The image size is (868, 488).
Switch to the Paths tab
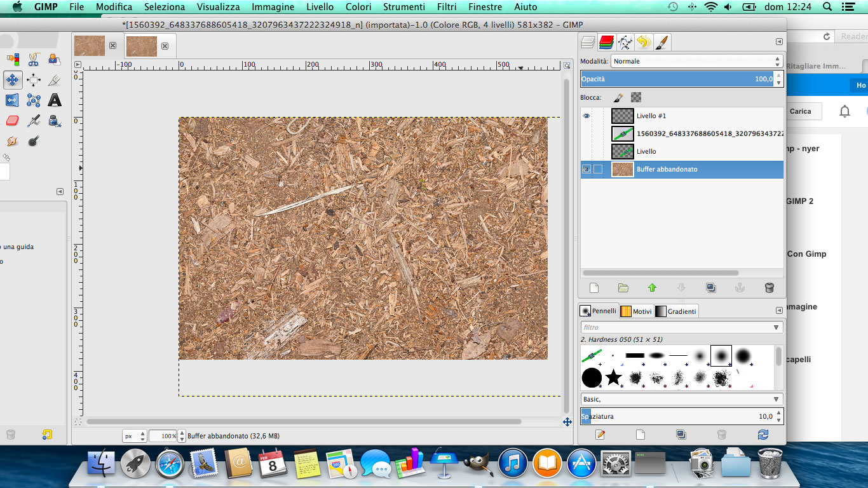click(x=625, y=43)
